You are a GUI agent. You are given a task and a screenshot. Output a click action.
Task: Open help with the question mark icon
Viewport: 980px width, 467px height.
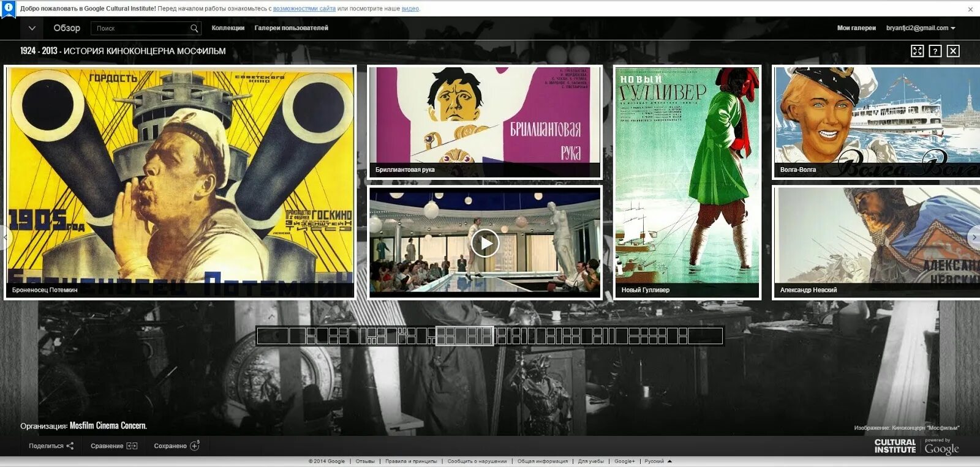pos(935,51)
